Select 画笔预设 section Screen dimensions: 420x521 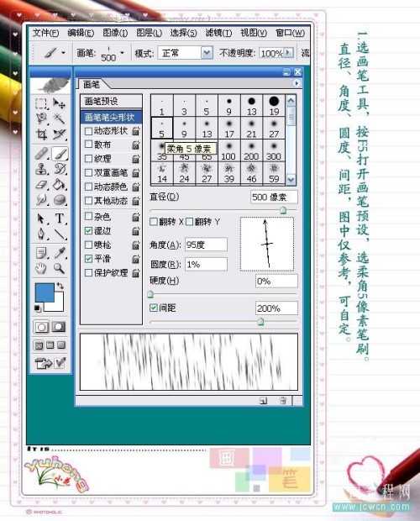(x=111, y=102)
